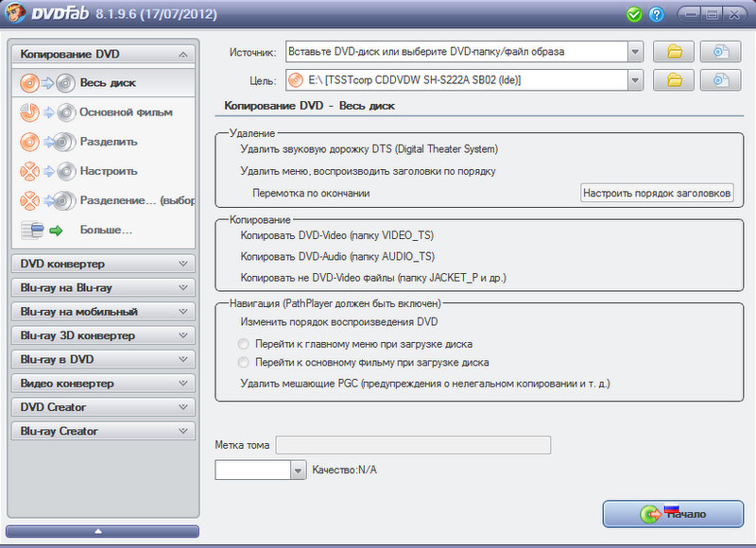Click Изменить порядок воспроизведения DVD option

339,322
